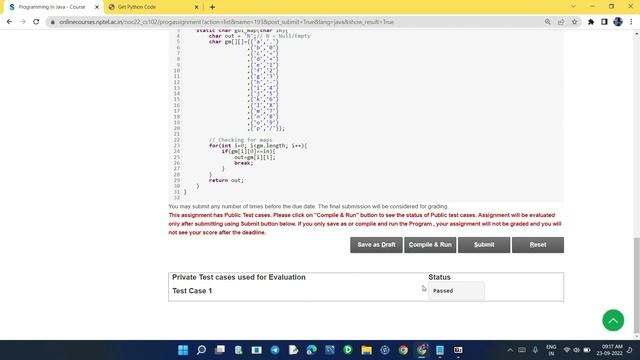
Task: Click the Save as Draft button
Action: click(x=376, y=245)
